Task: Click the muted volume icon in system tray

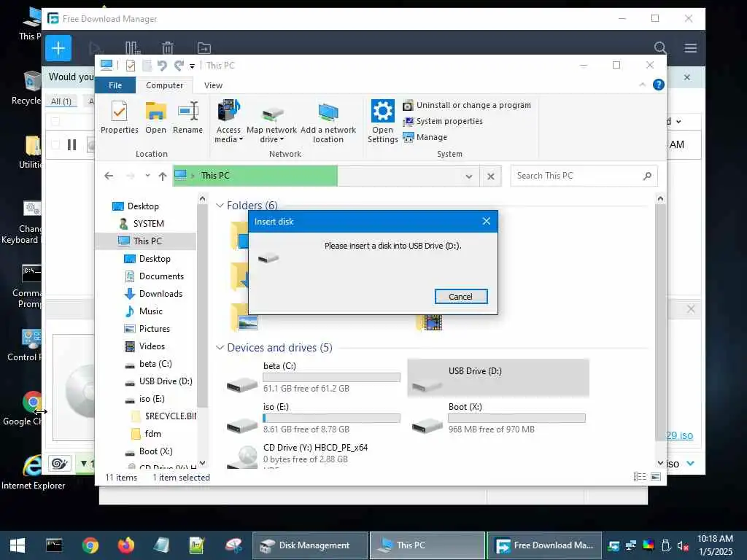Action: tap(683, 545)
